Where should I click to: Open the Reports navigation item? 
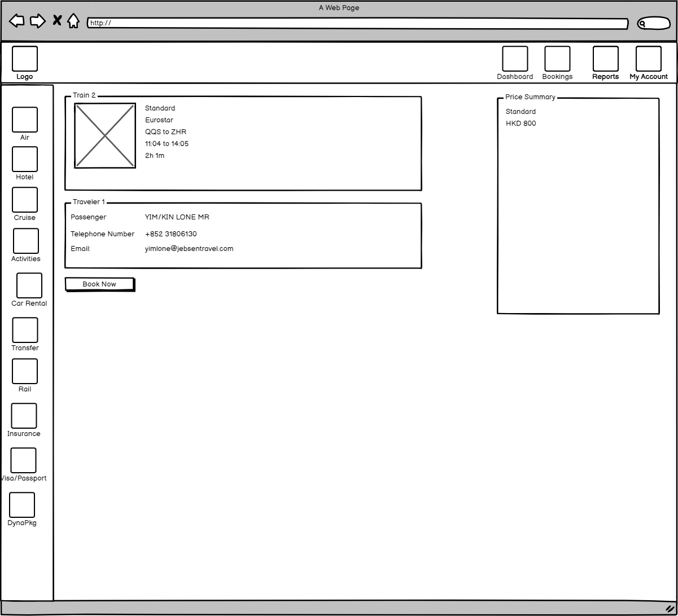605,59
